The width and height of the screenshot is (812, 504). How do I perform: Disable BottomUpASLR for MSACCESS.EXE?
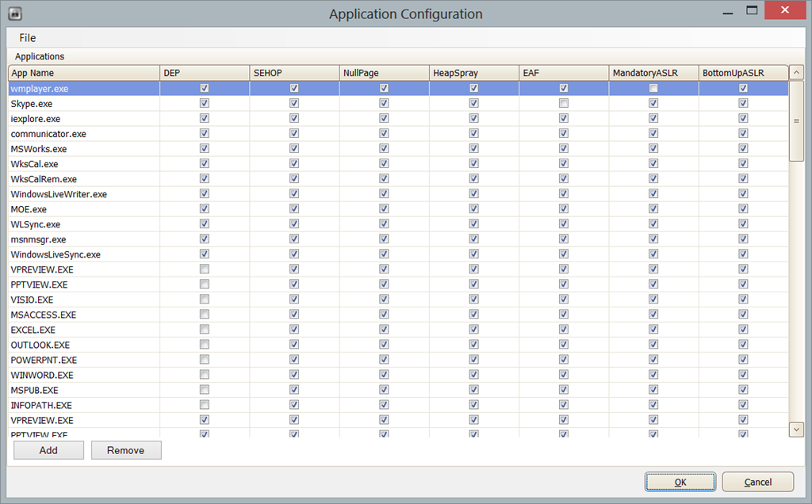[x=743, y=314]
